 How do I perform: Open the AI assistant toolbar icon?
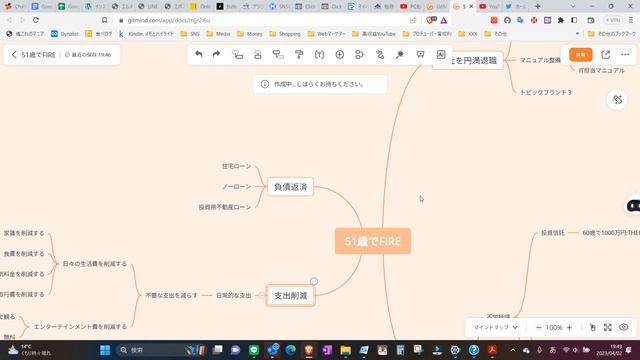point(441,54)
